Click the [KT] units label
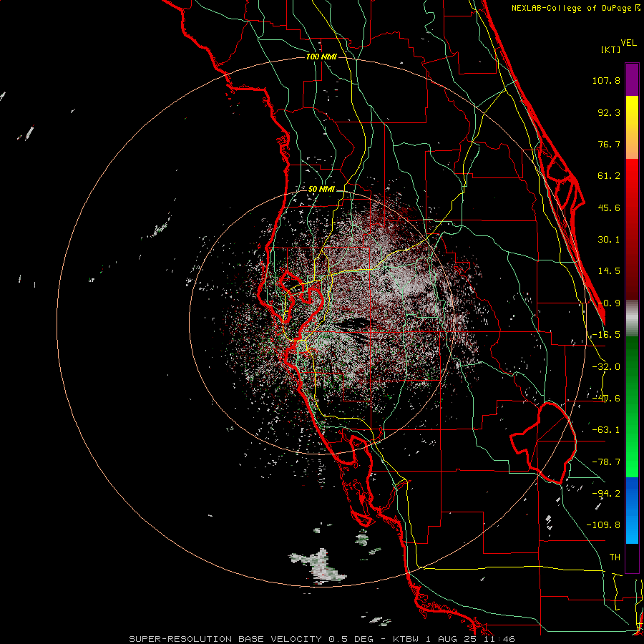The width and height of the screenshot is (644, 644). (x=610, y=49)
